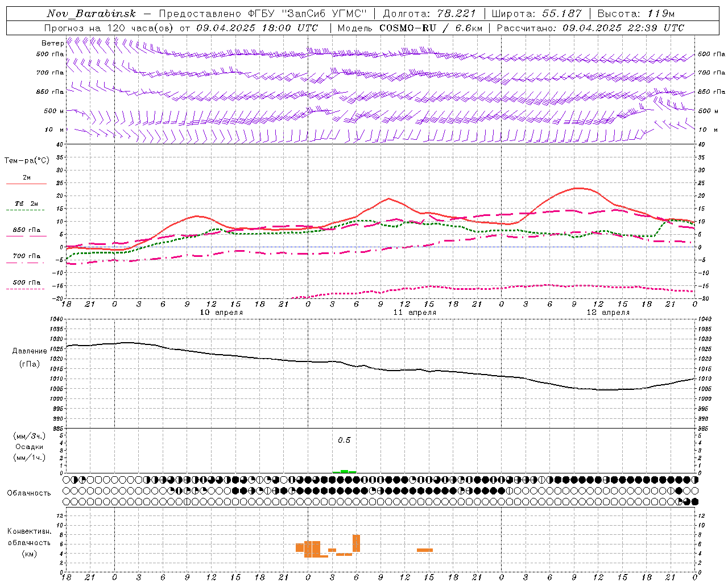The width and height of the screenshot is (728, 582).
Task: Click the Рассчитано: 09.04.2025 22:39 UTC text
Action: pyautogui.click(x=590, y=28)
